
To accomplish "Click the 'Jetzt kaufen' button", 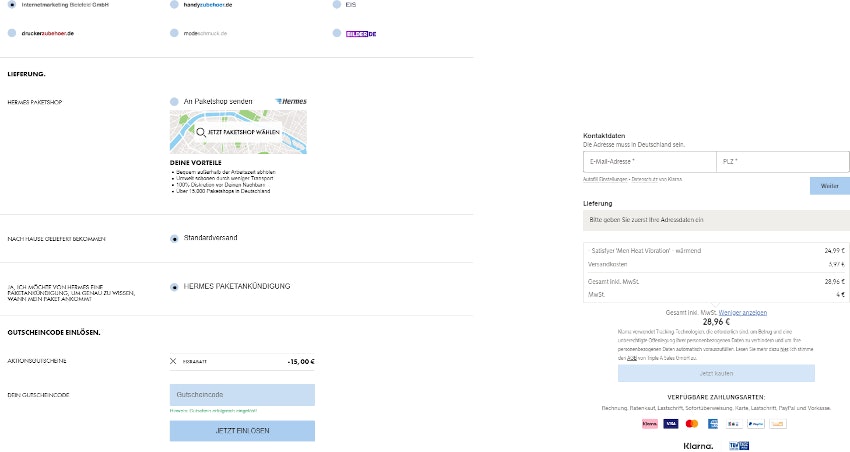I will click(x=715, y=373).
